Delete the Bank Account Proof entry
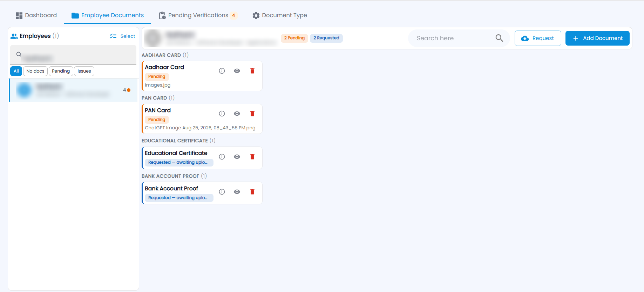 tap(252, 192)
